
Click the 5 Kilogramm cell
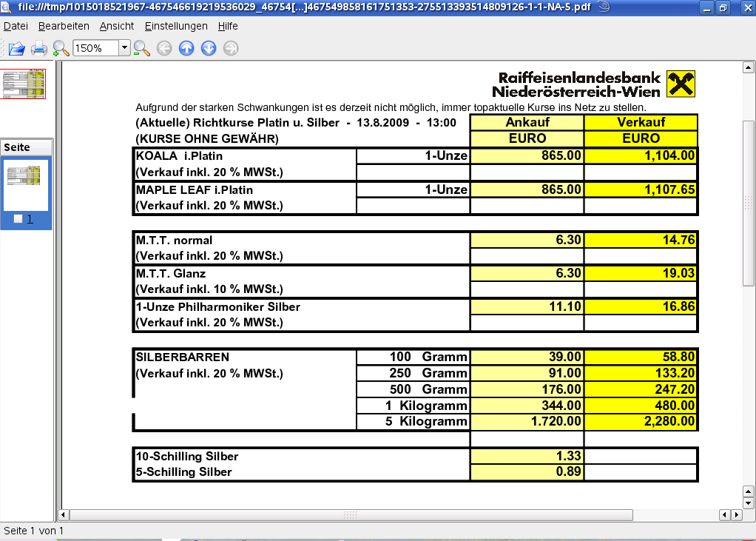pos(414,421)
